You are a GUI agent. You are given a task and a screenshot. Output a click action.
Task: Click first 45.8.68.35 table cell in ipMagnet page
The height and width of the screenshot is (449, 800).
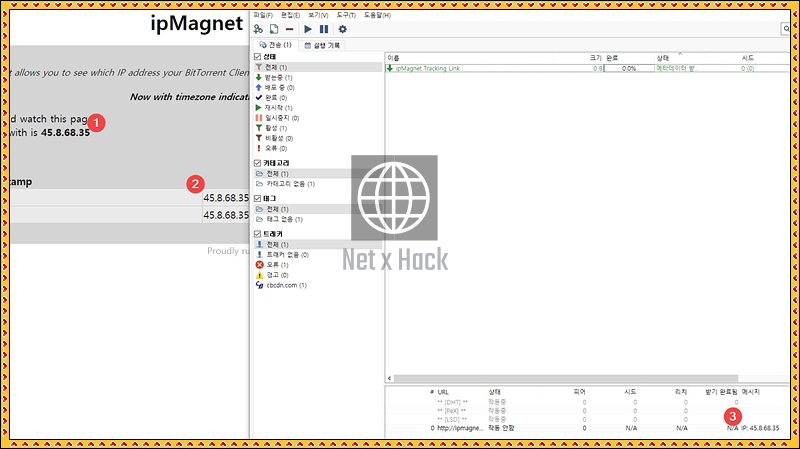226,198
